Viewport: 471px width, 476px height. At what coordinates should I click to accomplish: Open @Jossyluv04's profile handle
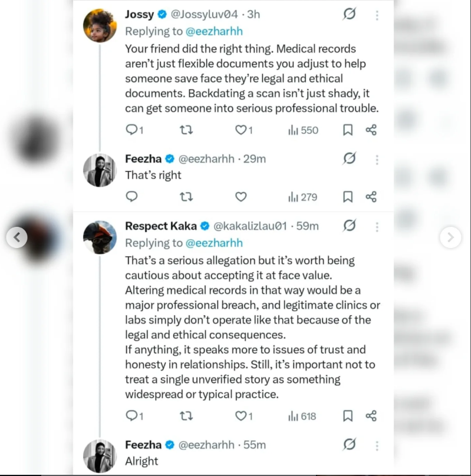205,14
